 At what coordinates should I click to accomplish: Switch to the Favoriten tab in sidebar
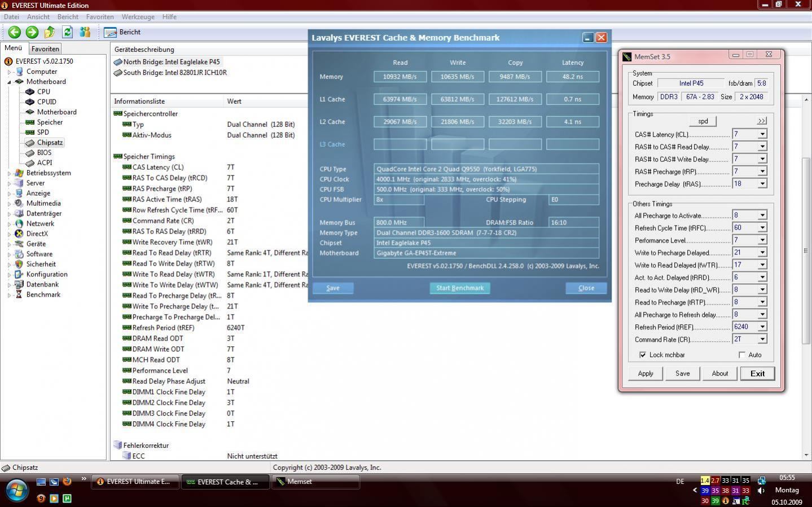[45, 49]
